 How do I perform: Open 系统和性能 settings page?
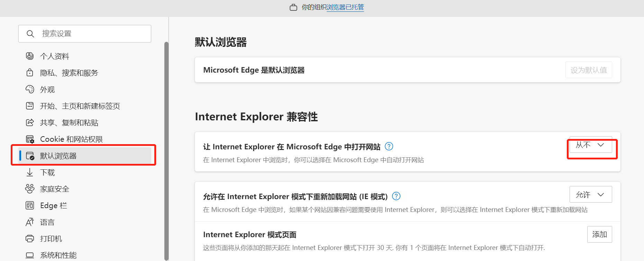click(58, 255)
